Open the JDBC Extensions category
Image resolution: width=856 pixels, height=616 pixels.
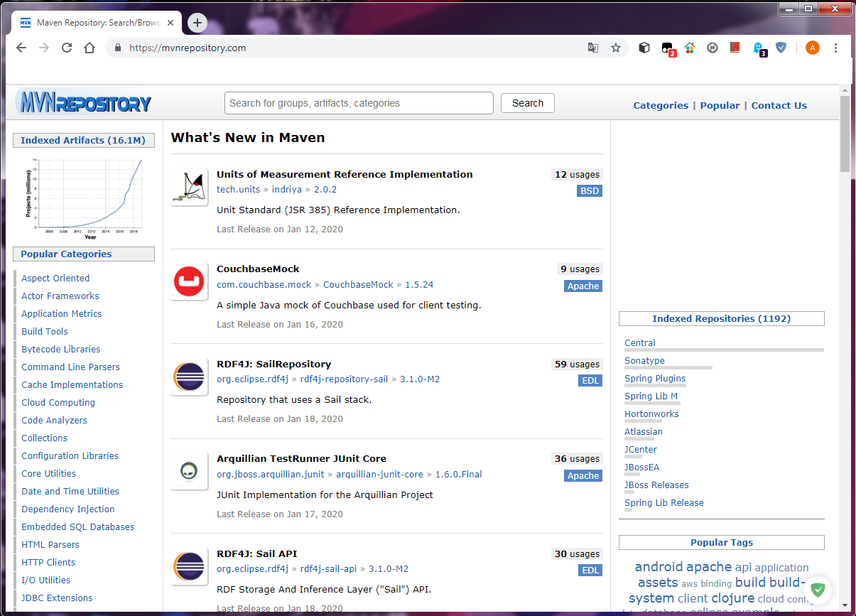tap(57, 598)
